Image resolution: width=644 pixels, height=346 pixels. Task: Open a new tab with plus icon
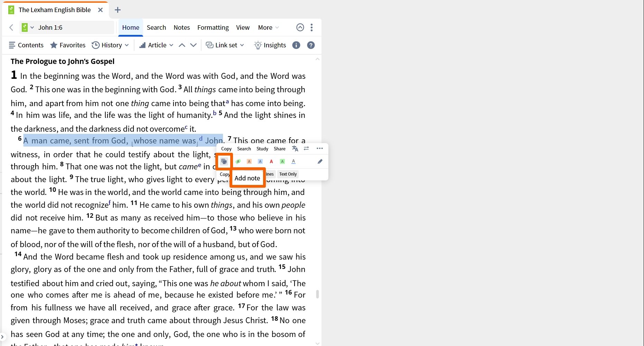click(118, 10)
